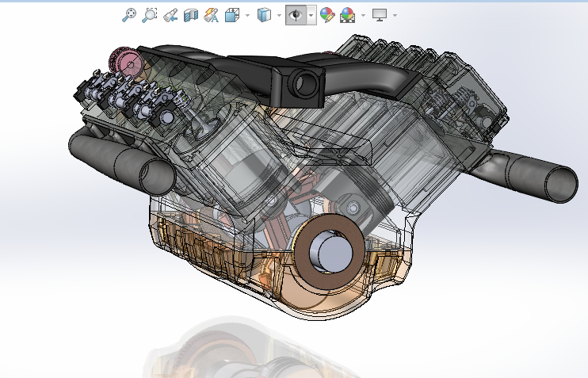Select the left exhaust pipe outlet
Viewport: 588px width, 378px height.
[x=158, y=176]
